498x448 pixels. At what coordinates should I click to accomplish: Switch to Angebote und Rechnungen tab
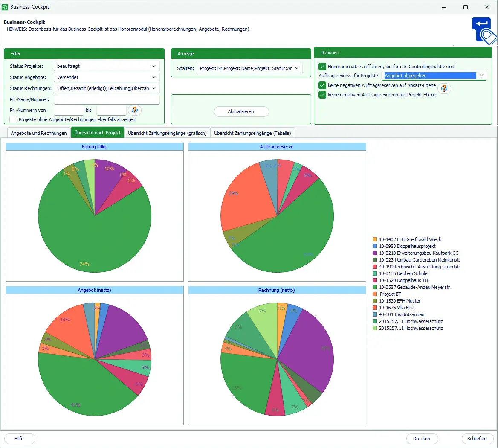pyautogui.click(x=39, y=133)
